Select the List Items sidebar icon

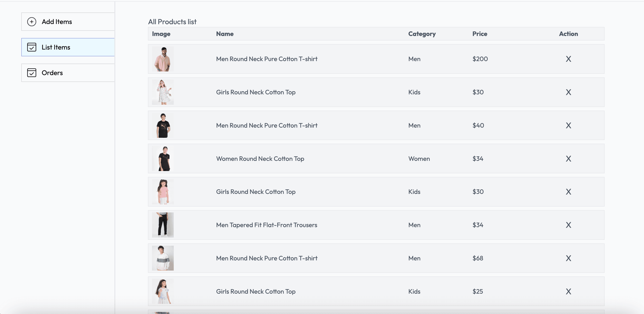coord(31,47)
